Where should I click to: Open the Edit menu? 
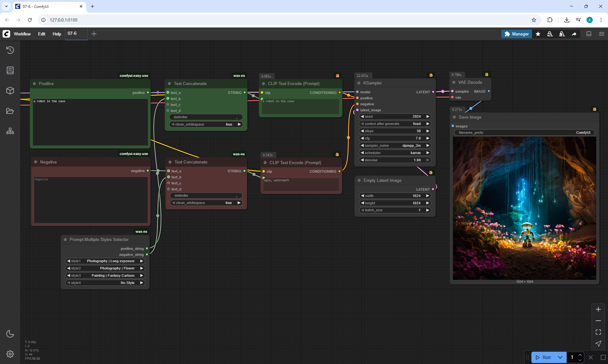pyautogui.click(x=41, y=34)
